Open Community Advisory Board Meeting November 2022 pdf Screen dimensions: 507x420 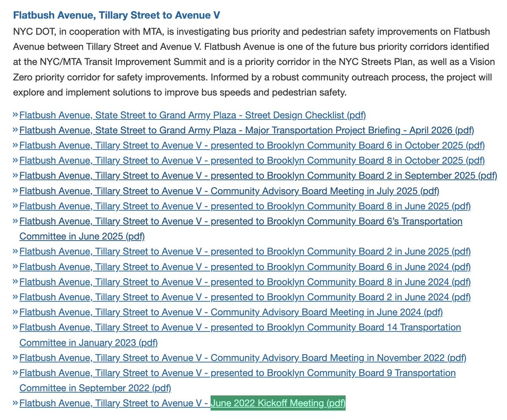pyautogui.click(x=243, y=358)
